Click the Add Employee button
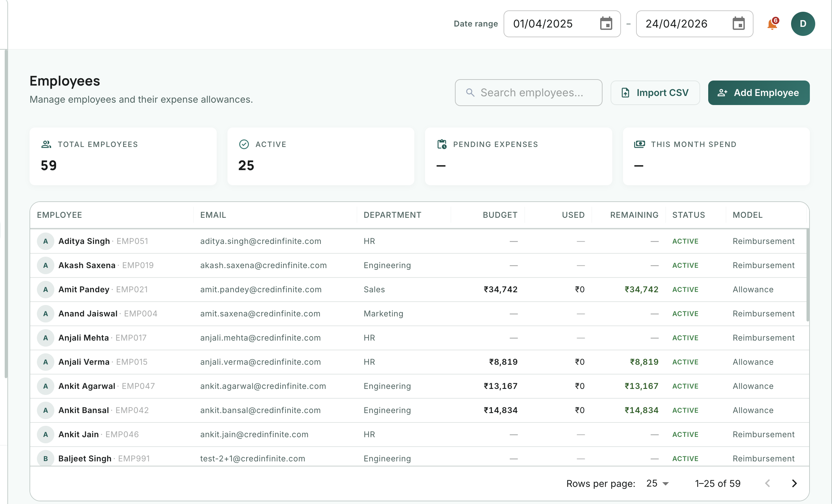 tap(759, 93)
